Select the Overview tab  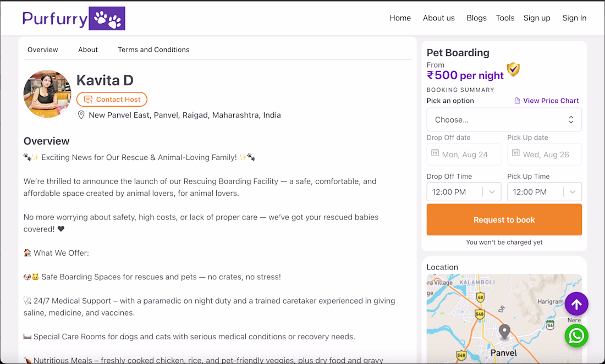pos(43,49)
